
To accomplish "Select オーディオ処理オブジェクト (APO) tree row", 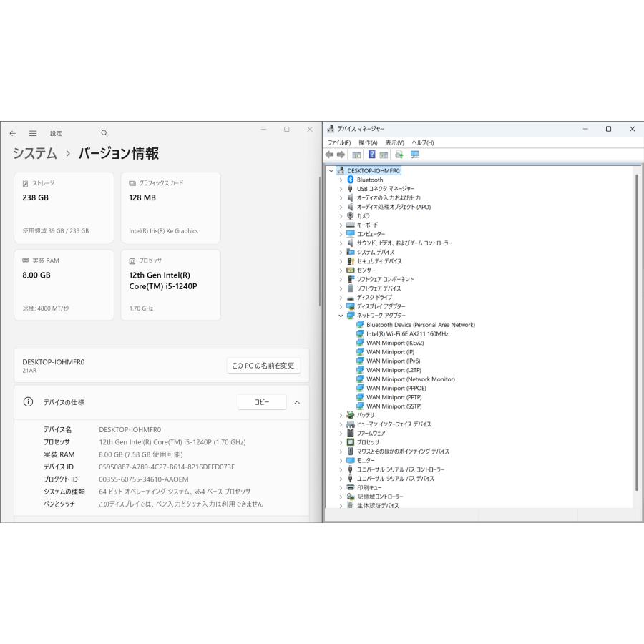I will tap(394, 207).
